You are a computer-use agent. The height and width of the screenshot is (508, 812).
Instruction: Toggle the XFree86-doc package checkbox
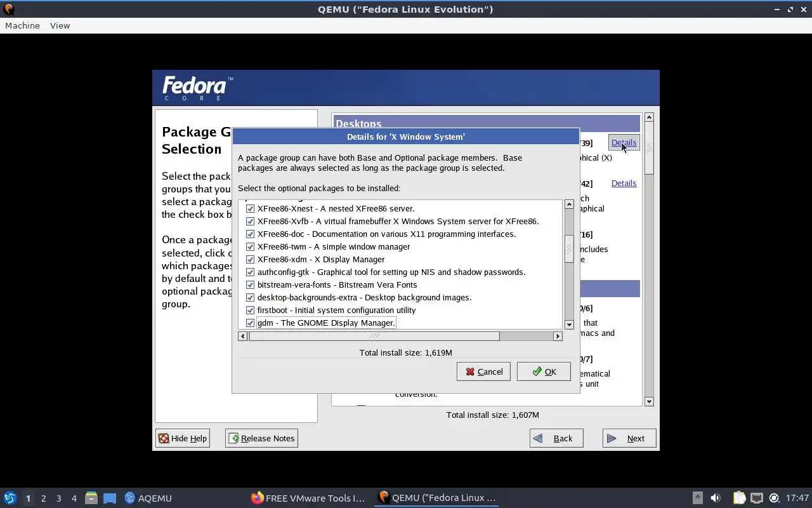click(x=250, y=234)
